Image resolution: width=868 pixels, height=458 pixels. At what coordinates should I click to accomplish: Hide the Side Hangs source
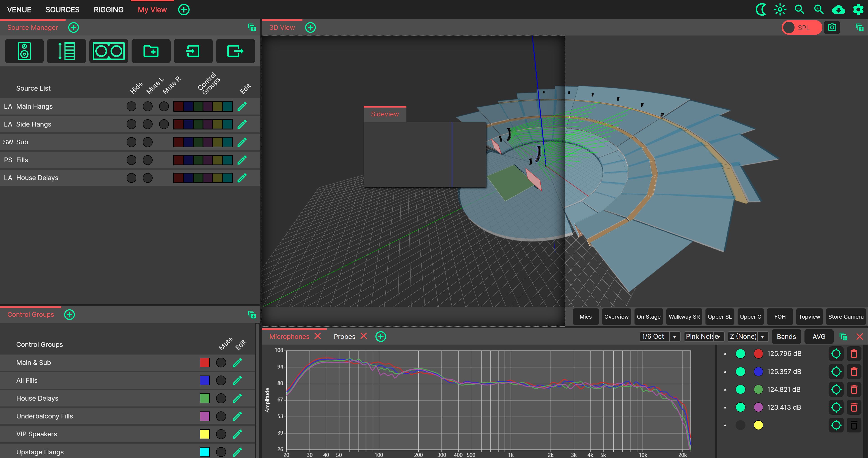click(x=131, y=124)
